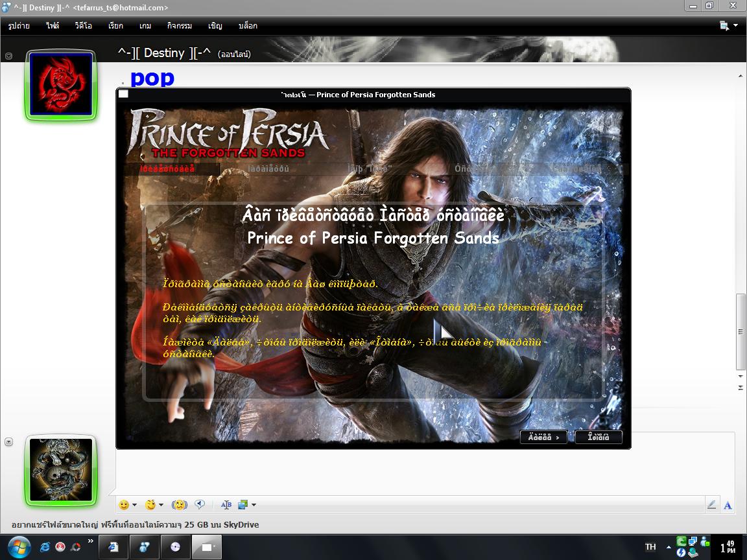The width and height of the screenshot is (747, 560).
Task: Click the voice clip speech bubble icon
Action: [x=200, y=504]
